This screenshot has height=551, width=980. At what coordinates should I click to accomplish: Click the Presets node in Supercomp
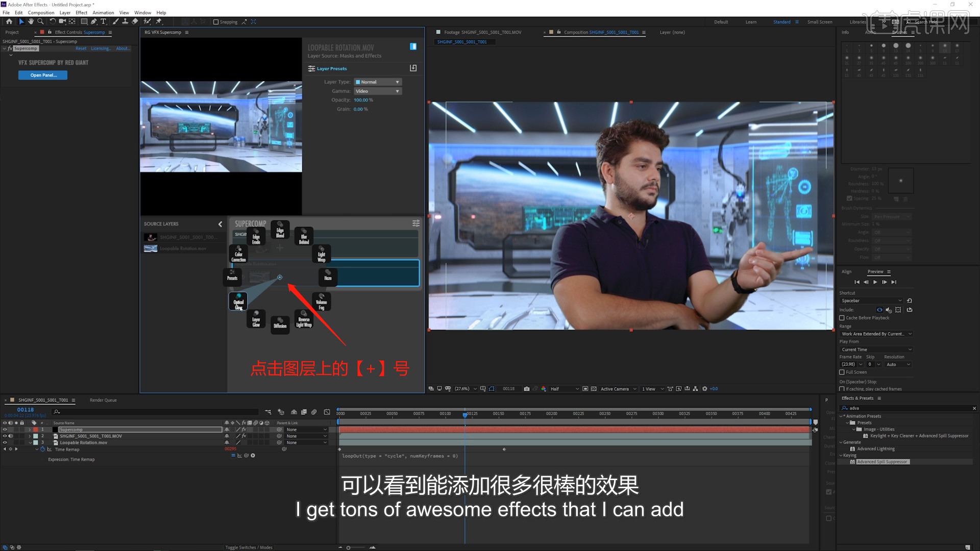click(232, 278)
